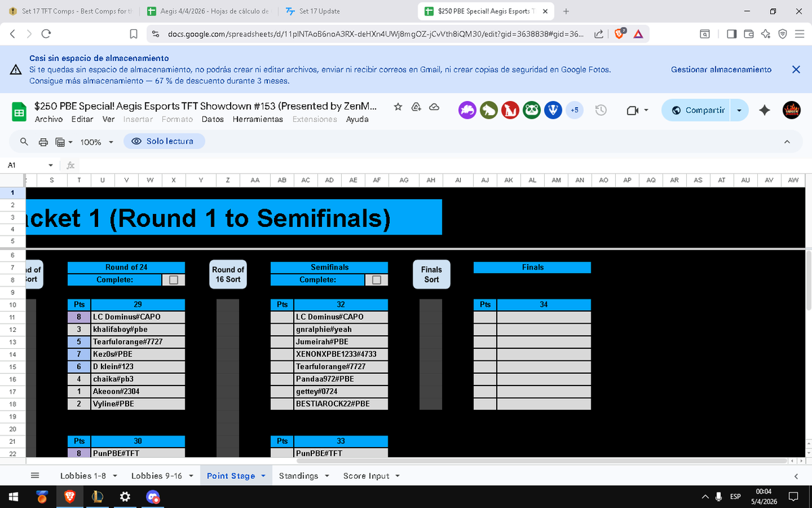Click the red anonymous viewer avatar

coord(511,110)
